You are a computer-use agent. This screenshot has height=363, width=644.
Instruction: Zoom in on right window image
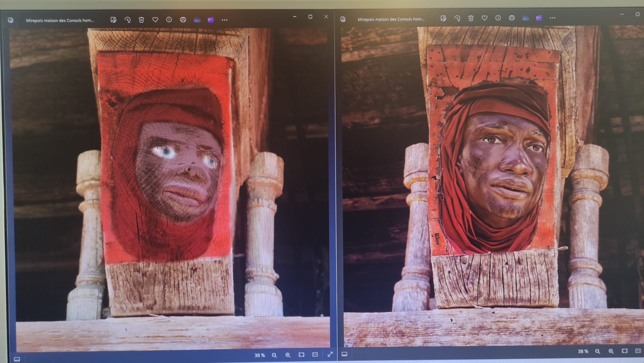coord(611,351)
